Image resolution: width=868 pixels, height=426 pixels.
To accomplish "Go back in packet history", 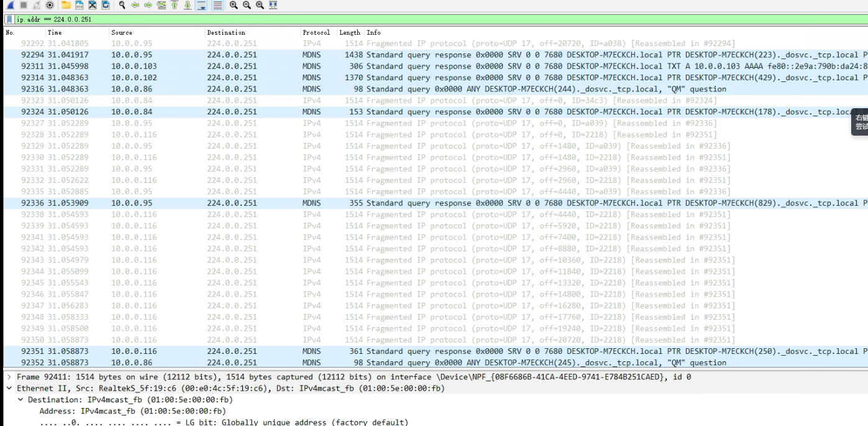I will click(135, 5).
